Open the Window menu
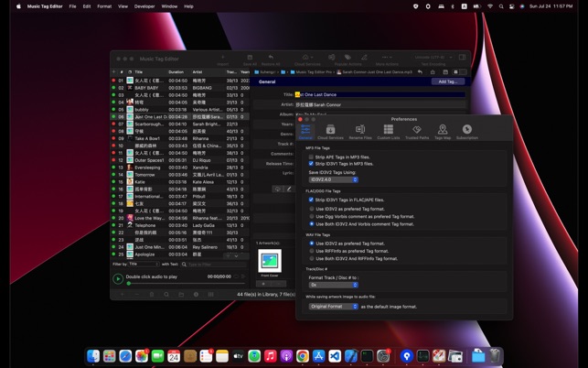Screen dimensions: 588x368 169,6
